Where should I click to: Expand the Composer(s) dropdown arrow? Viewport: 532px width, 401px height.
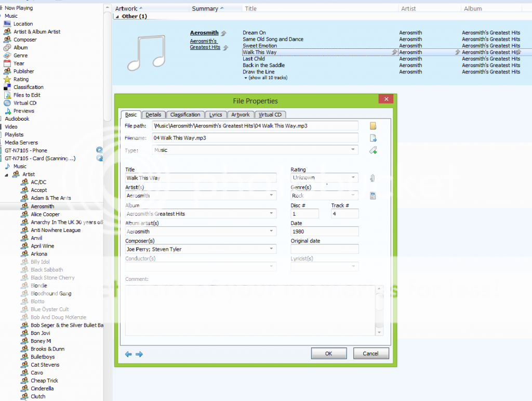pyautogui.click(x=271, y=249)
